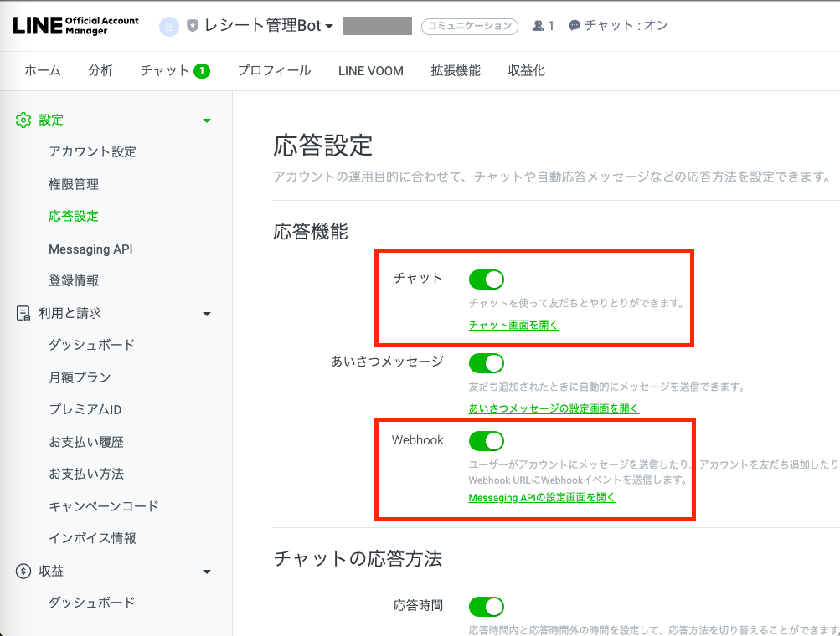Click the LINE Official Account Manager logo
Viewport: 840px width, 636px height.
(75, 25)
